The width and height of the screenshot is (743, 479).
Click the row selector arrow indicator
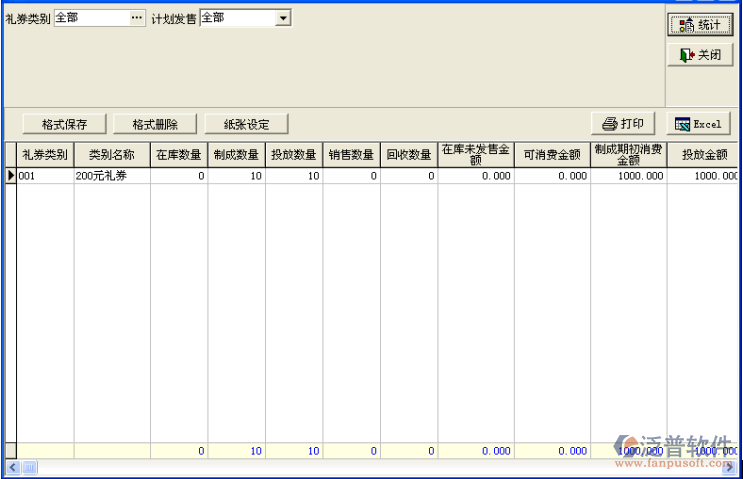point(11,176)
